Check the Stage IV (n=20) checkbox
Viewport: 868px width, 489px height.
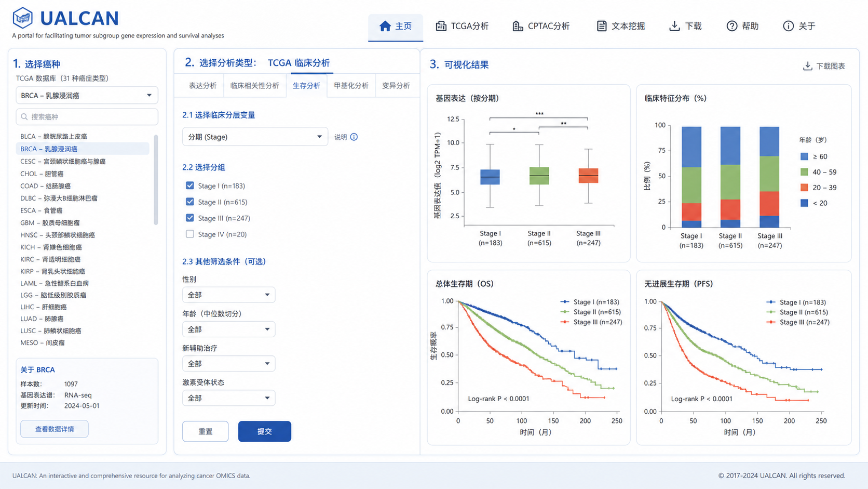[x=190, y=234]
